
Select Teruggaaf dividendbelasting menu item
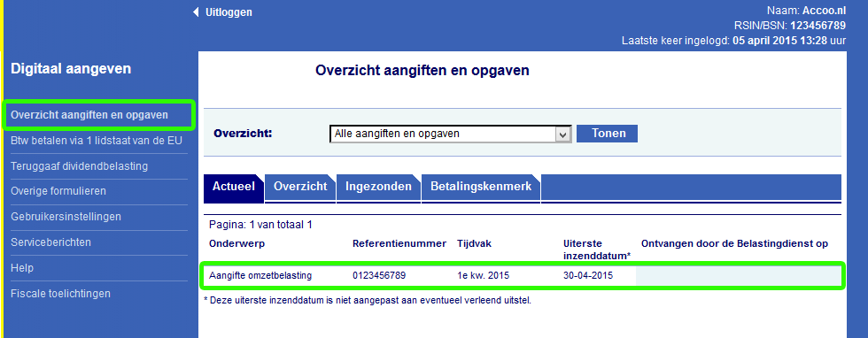click(79, 166)
